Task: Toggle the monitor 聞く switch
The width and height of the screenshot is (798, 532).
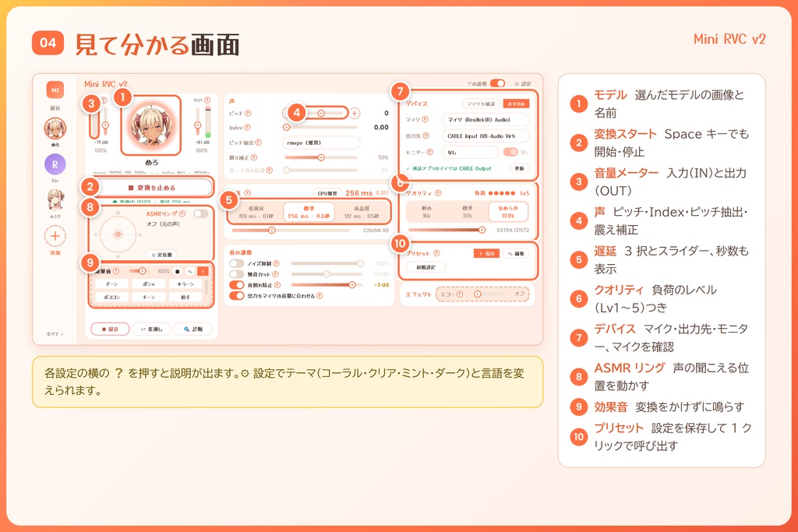Action: 510,152
